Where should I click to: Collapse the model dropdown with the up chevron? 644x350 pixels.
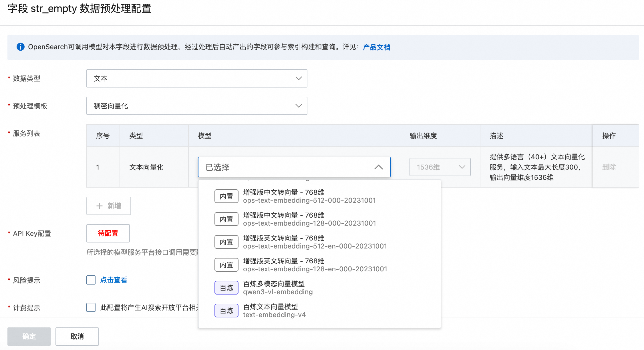click(378, 167)
